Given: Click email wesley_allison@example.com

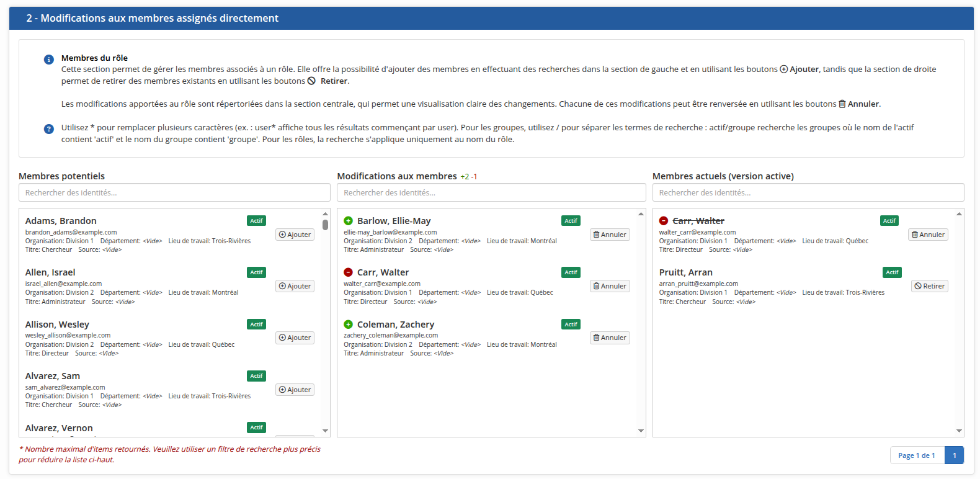Looking at the screenshot, I should pyautogui.click(x=68, y=335).
